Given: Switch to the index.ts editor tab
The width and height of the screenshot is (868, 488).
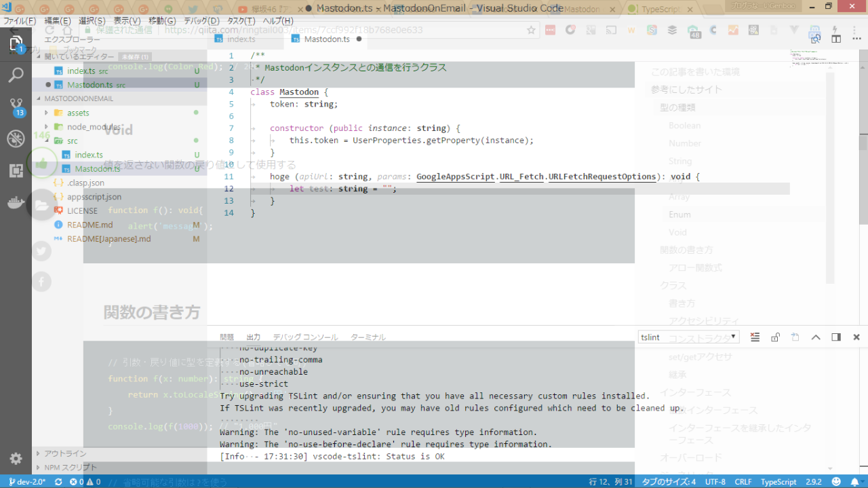Looking at the screenshot, I should [x=241, y=39].
